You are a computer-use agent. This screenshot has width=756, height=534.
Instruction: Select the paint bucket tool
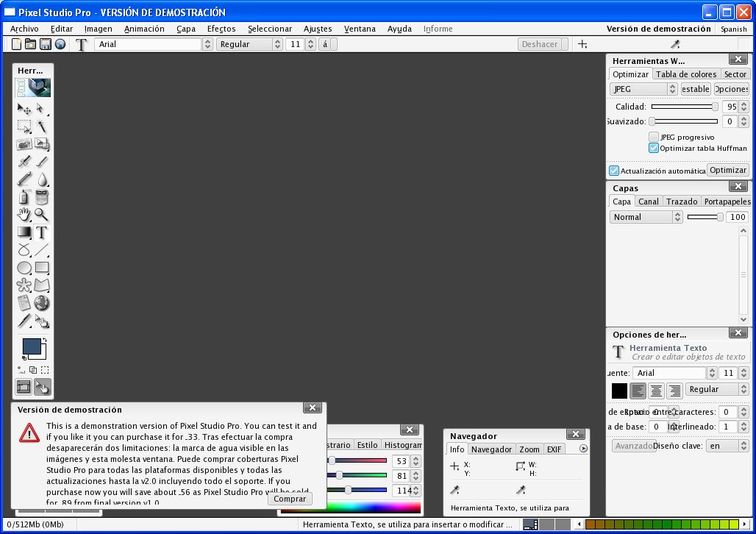pos(42,197)
